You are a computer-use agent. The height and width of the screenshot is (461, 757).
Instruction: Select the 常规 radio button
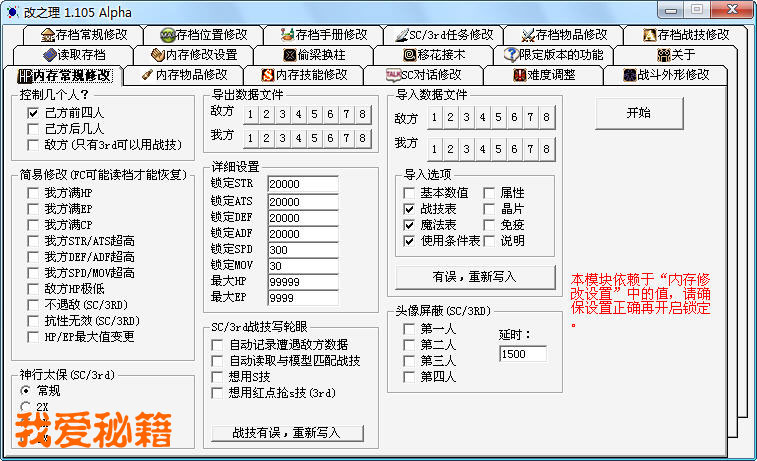pyautogui.click(x=26, y=390)
